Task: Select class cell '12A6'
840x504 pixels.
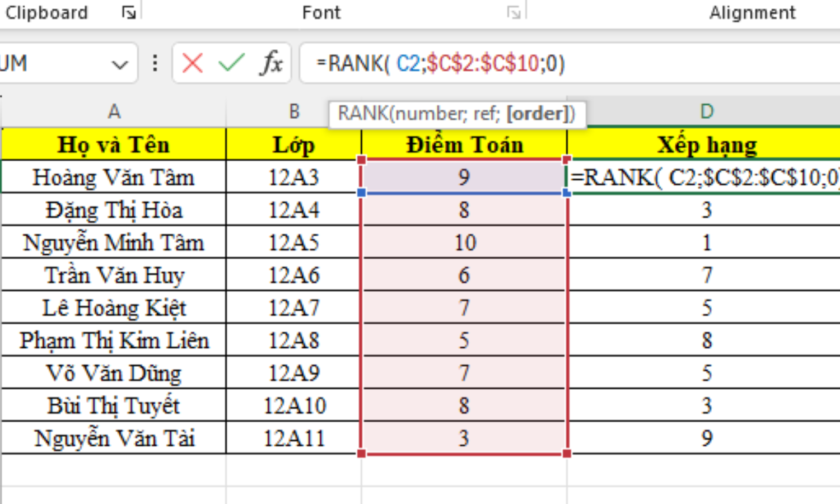Action: click(x=294, y=275)
